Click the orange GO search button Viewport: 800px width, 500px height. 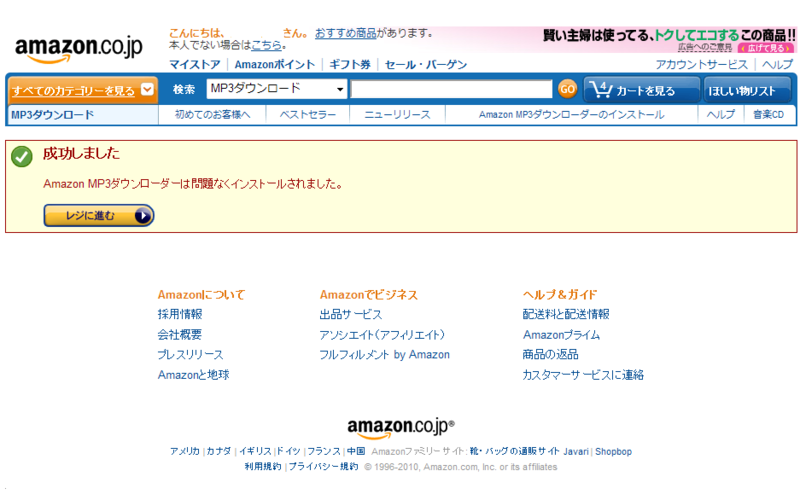click(x=567, y=89)
